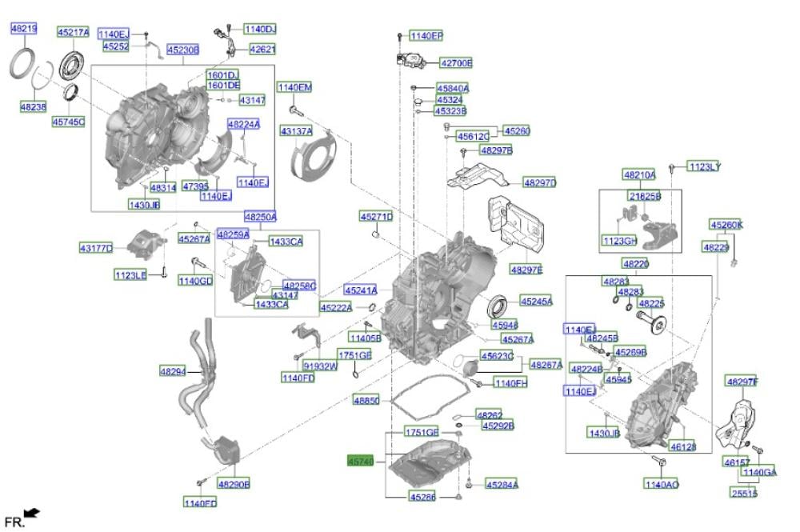The image size is (800, 532).
Task: Click the 45230B housing label
Action: coord(182,49)
